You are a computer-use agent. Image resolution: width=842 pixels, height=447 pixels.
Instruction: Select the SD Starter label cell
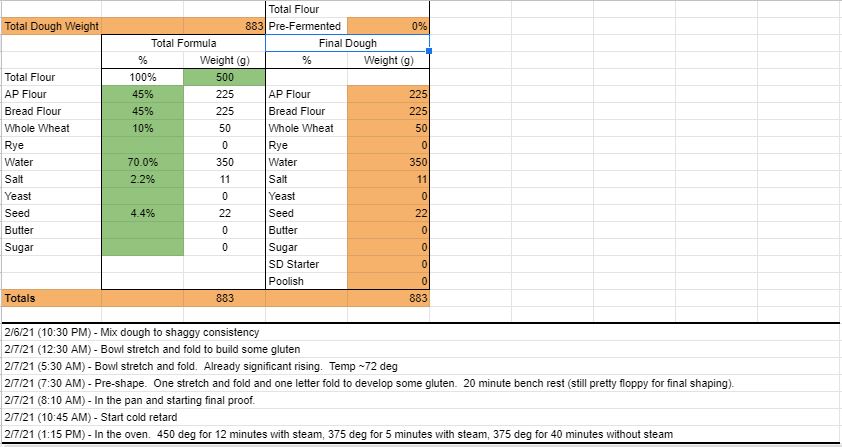pyautogui.click(x=306, y=264)
